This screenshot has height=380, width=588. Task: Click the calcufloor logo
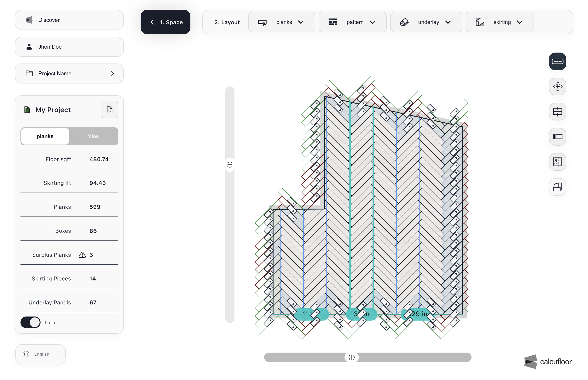pos(547,361)
